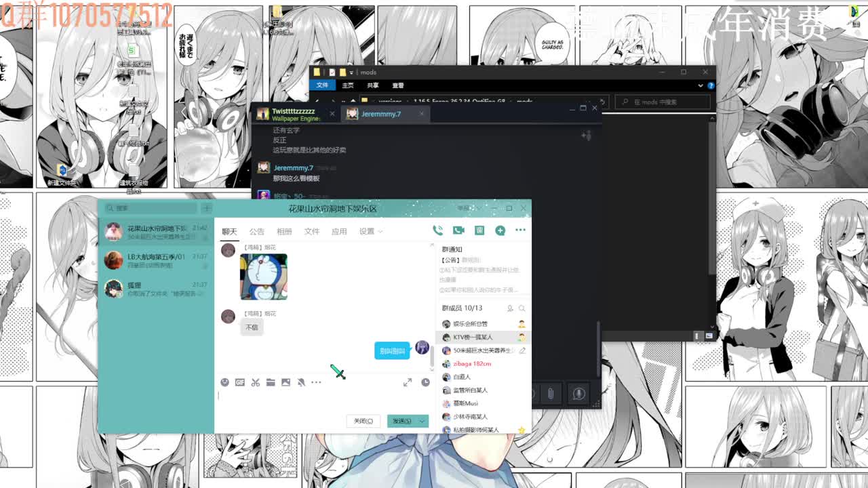Select member 娱乐会所总管 in member list
Screen dimensions: 868x488
pyautogui.click(x=483, y=324)
